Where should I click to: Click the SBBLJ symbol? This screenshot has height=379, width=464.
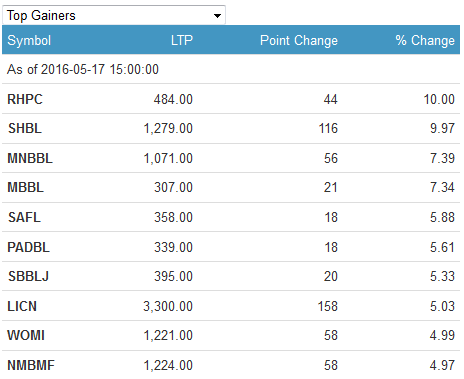tap(28, 276)
